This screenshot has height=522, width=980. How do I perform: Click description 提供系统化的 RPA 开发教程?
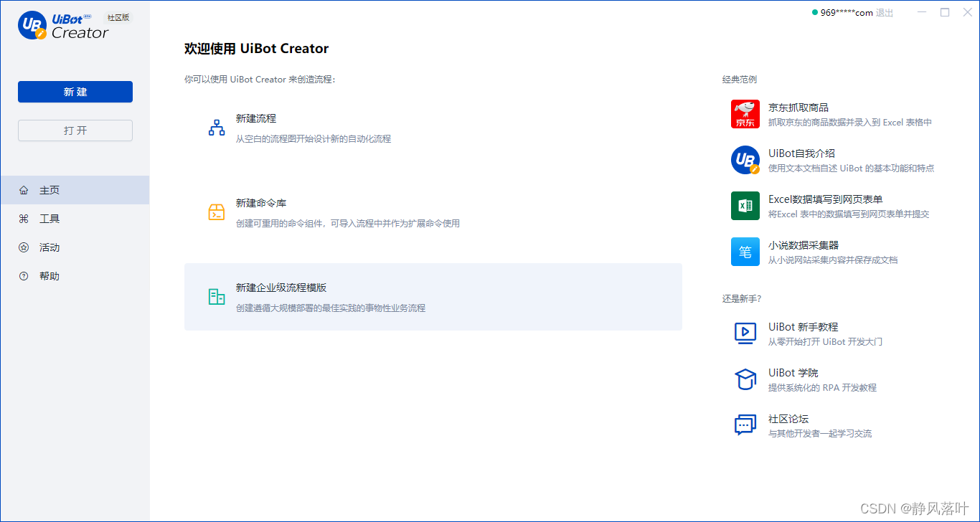click(x=822, y=388)
